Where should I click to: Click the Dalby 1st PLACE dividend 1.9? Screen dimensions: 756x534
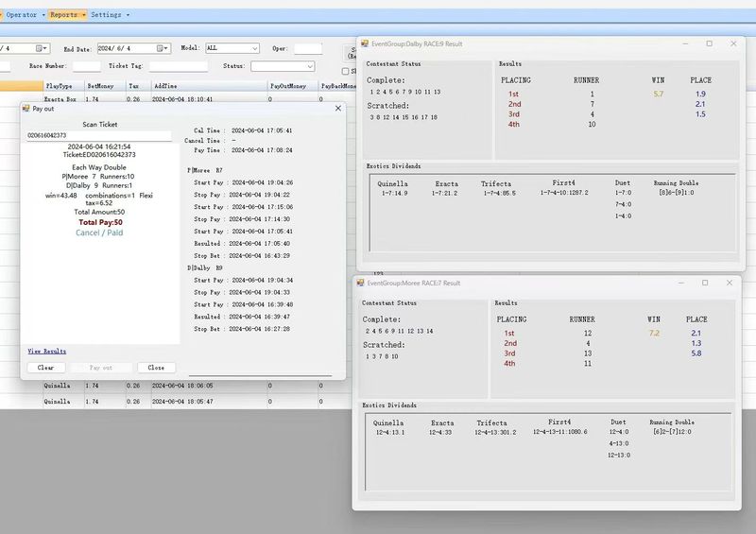(700, 94)
